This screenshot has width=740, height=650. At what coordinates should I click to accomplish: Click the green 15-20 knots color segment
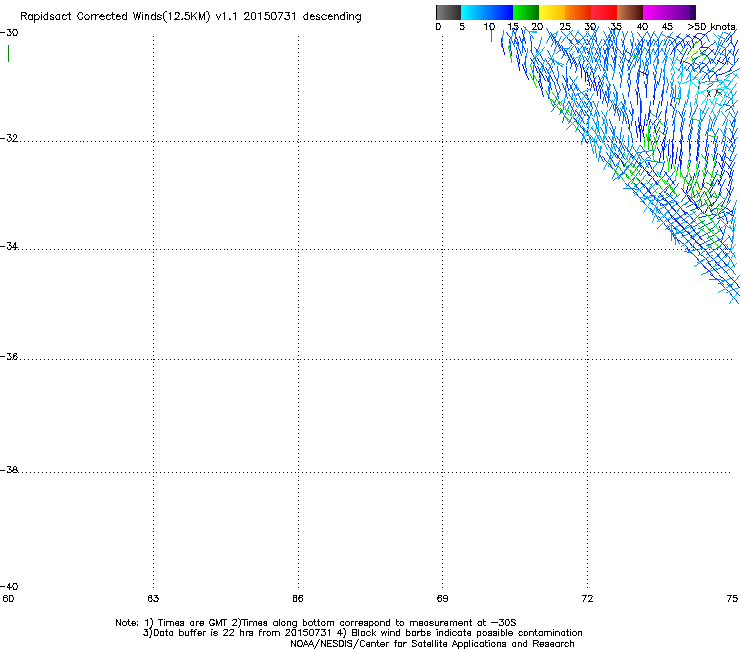[526, 12]
